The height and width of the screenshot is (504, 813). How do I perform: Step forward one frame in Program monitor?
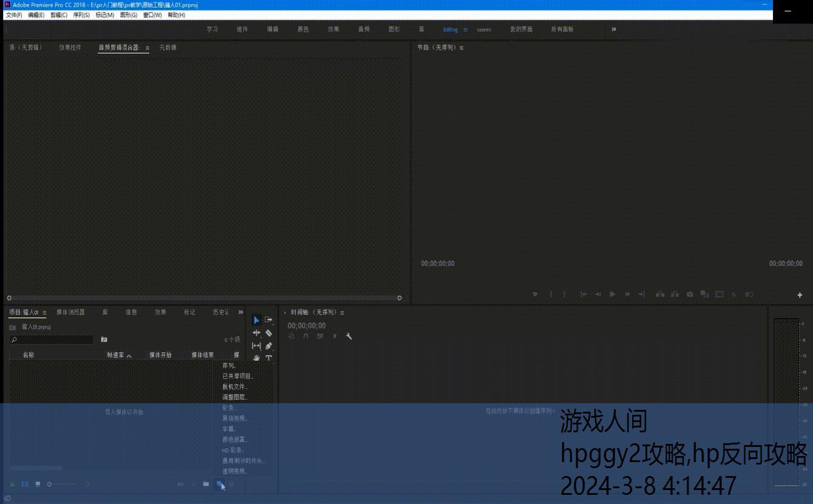627,294
